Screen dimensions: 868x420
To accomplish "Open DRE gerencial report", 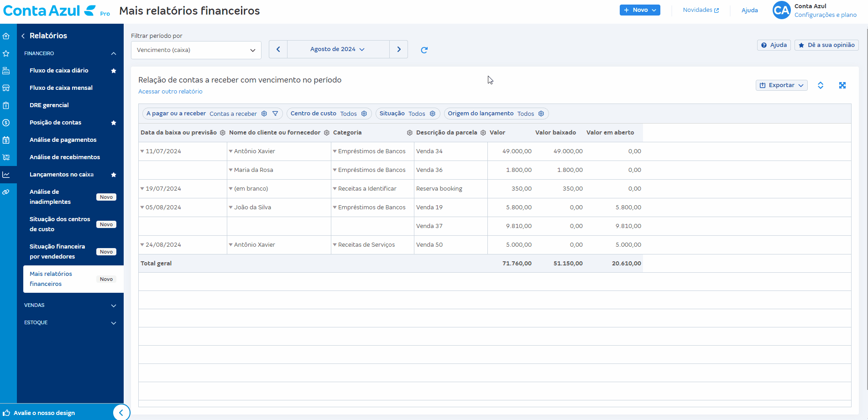I will pos(49,105).
